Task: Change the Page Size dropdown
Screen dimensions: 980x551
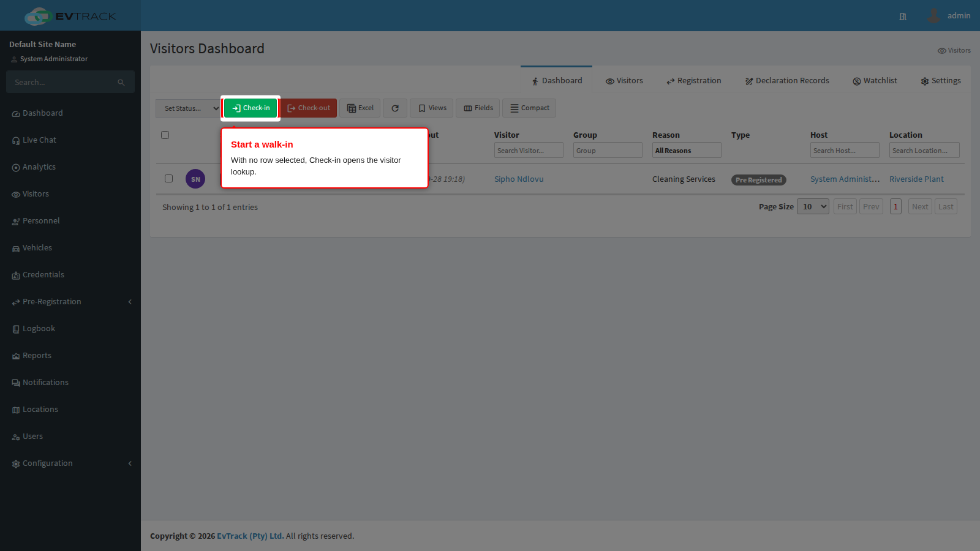Action: (813, 206)
